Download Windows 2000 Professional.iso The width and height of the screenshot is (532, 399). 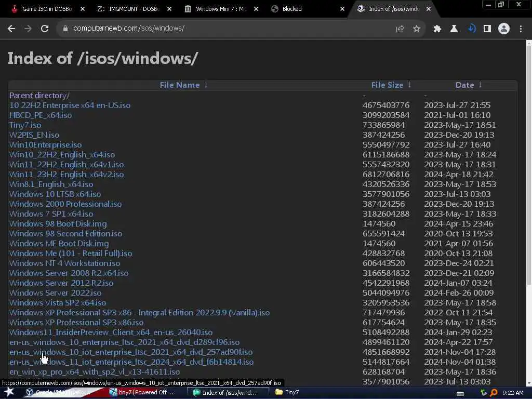coord(65,204)
